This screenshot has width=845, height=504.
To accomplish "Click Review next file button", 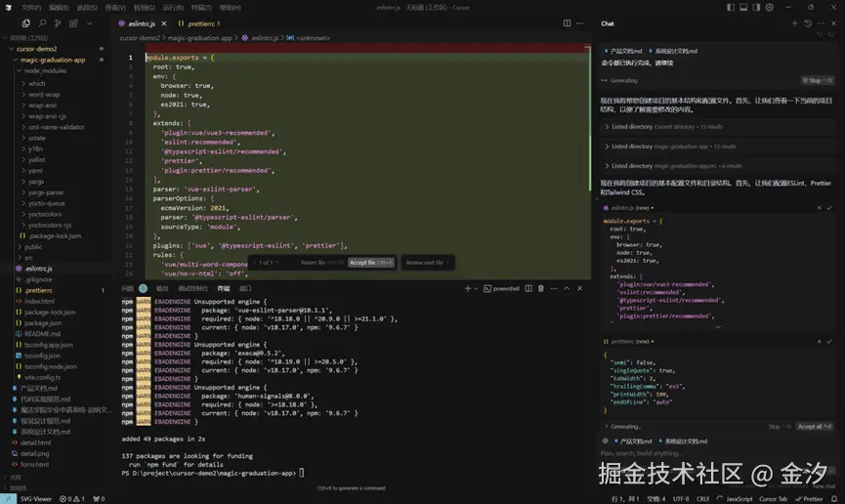I will tap(427, 263).
